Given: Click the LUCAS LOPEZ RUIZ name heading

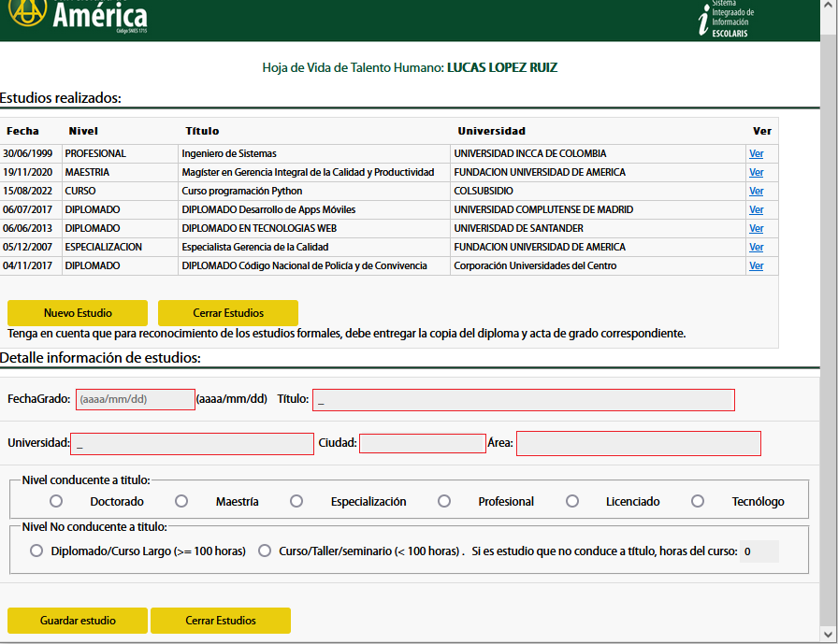Looking at the screenshot, I should tap(502, 68).
